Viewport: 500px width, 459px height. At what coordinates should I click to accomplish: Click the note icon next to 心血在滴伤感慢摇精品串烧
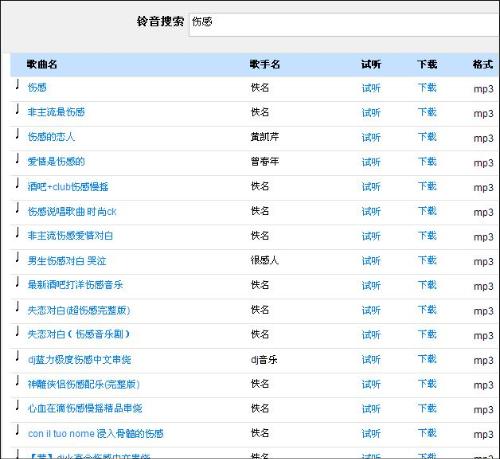point(17,405)
